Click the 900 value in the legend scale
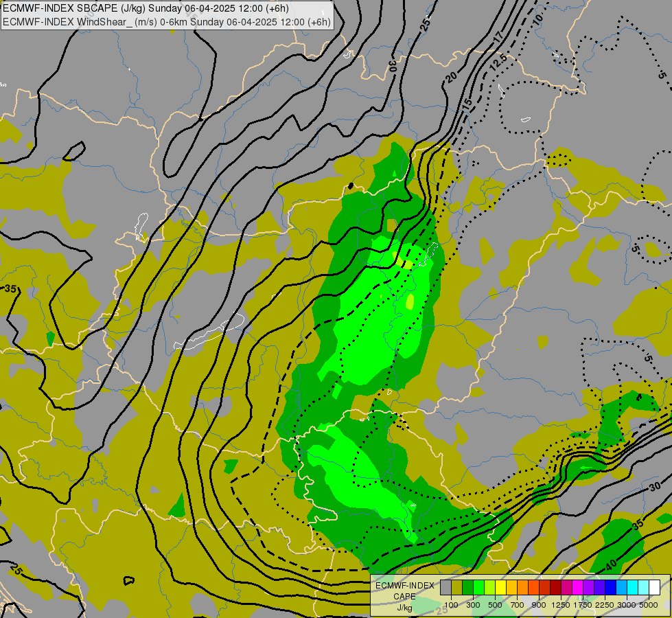The width and height of the screenshot is (672, 618). coord(539,605)
